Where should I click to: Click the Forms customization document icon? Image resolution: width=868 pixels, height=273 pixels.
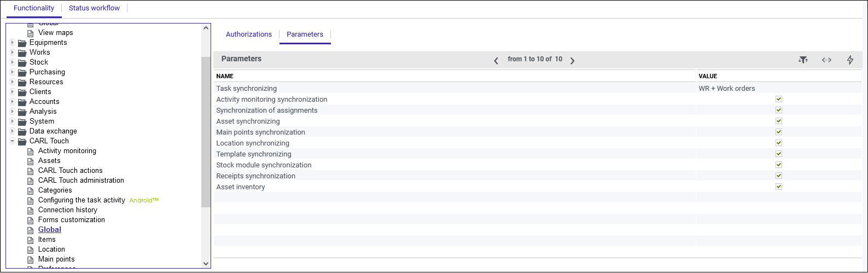tap(31, 220)
